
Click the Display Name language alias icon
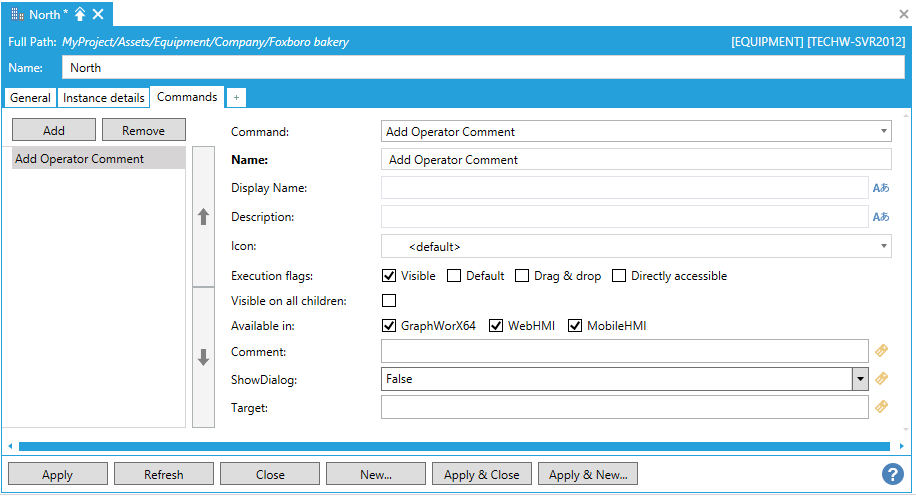click(x=880, y=188)
